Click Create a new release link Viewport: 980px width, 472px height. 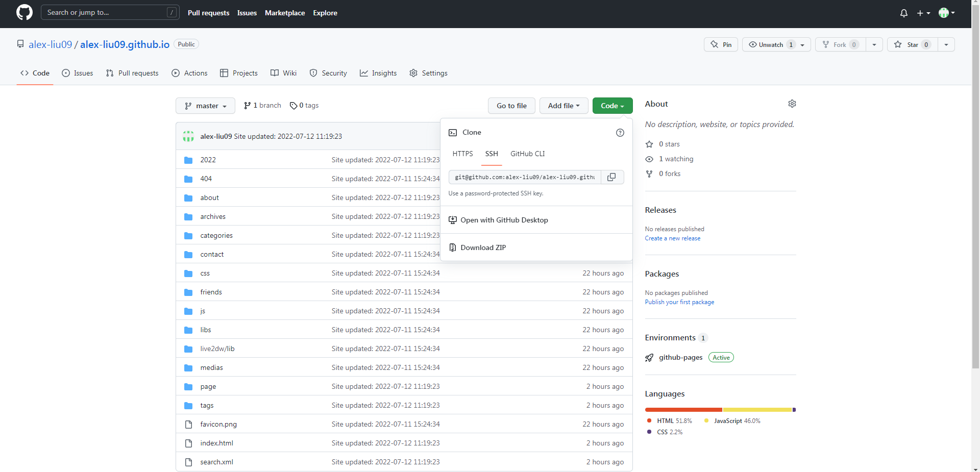[672, 238]
